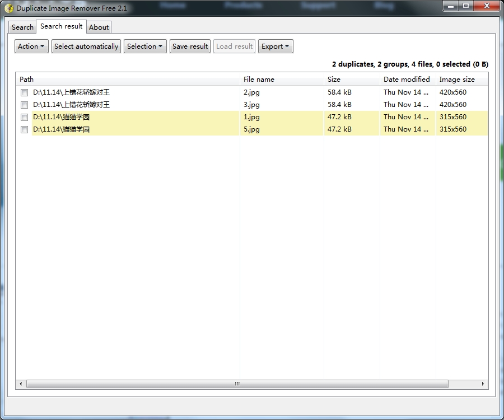Open the Action dropdown menu
Screen dimensions: 504x420
coord(31,46)
